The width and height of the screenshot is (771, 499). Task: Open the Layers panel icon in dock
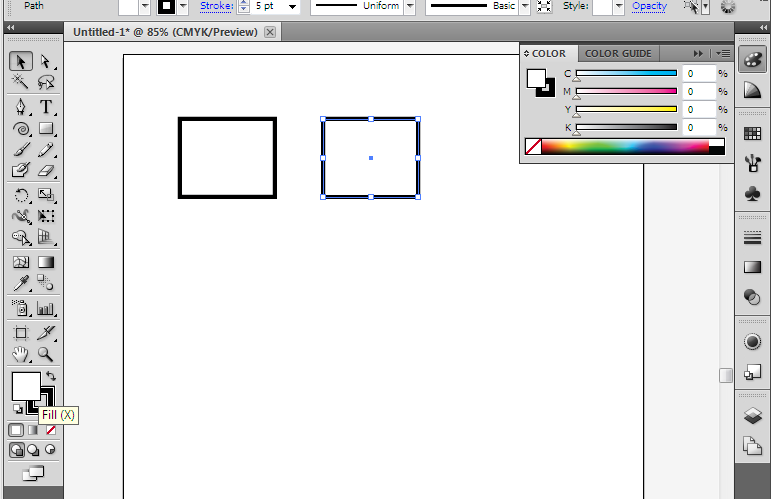752,415
